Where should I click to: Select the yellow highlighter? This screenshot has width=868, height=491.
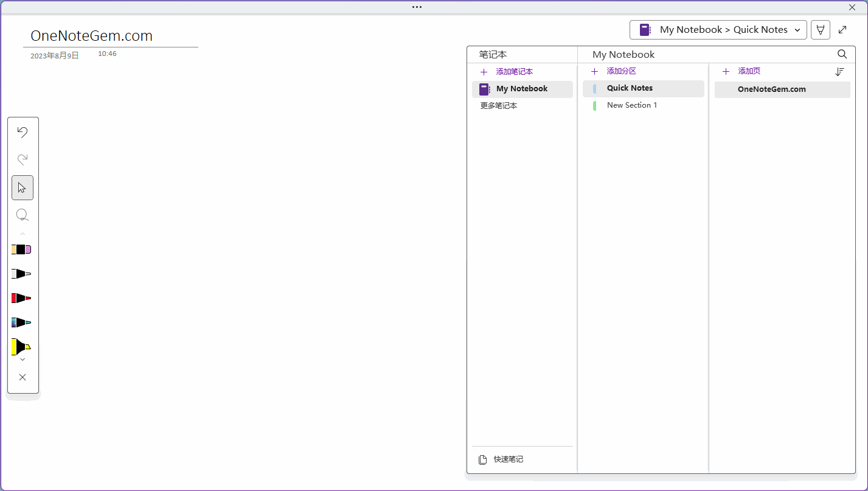point(21,347)
